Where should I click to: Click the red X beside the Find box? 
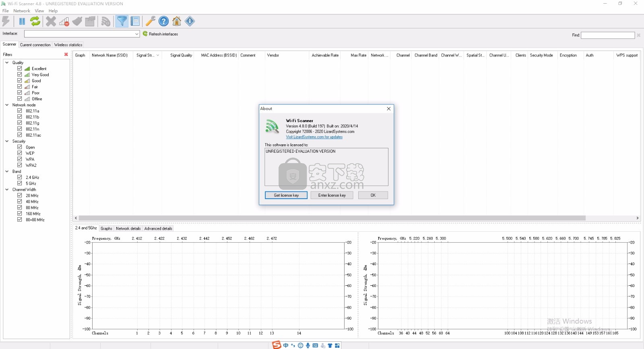coord(638,35)
